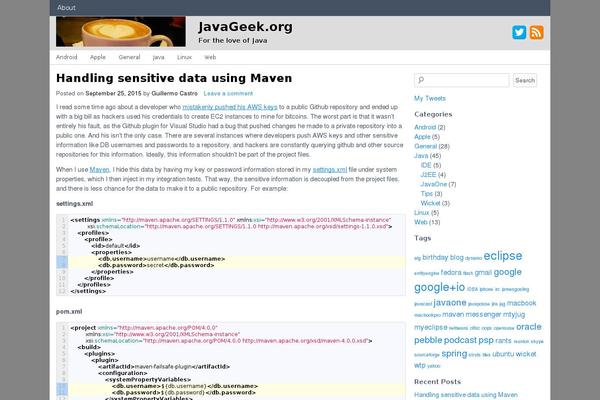Click the JavaGeek.org site title
This screenshot has width=600, height=400.
[245, 27]
